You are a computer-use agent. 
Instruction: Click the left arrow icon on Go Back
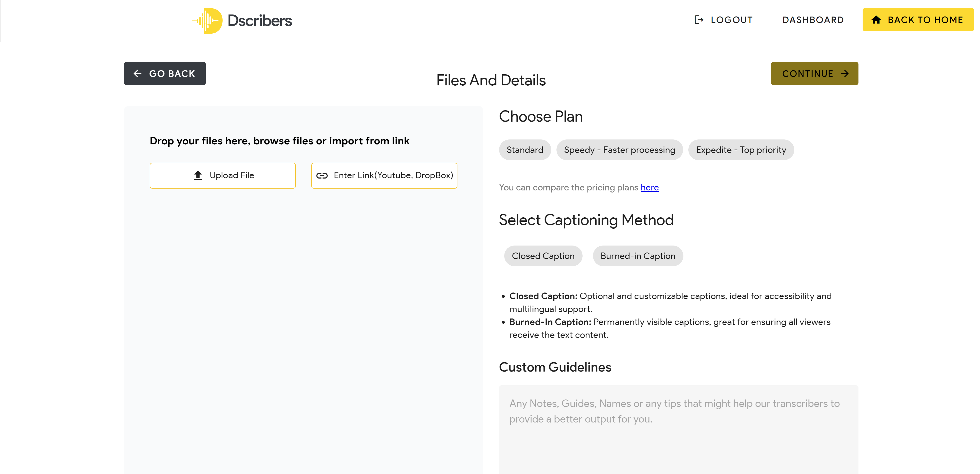tap(138, 73)
